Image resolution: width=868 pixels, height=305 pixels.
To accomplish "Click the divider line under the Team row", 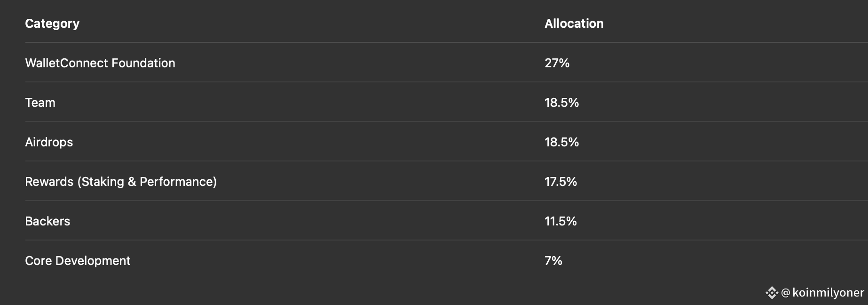I will click(446, 121).
